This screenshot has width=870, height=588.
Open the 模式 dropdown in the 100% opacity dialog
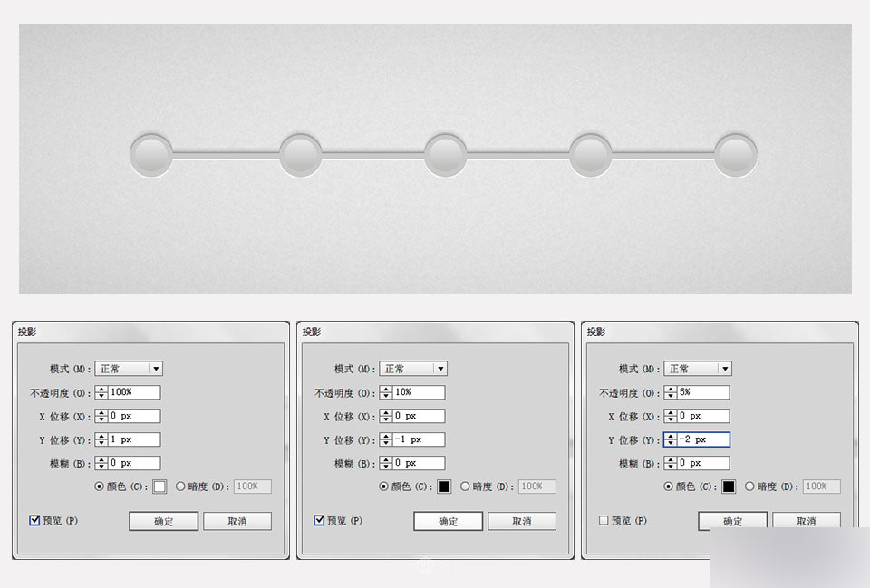click(129, 369)
